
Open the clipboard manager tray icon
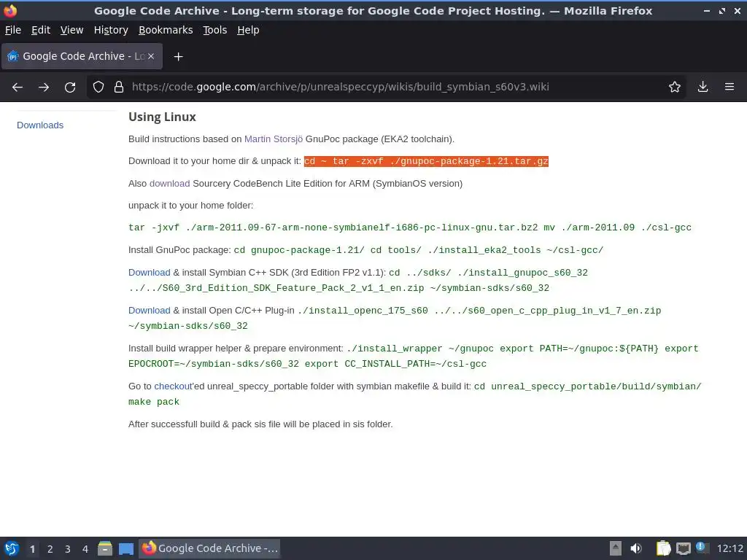(x=663, y=548)
